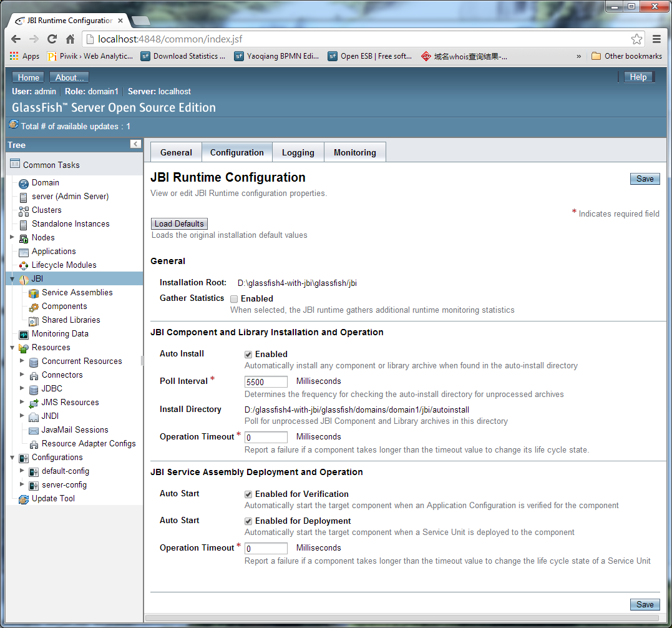Expand the Concurrent Resources node
Image resolution: width=672 pixels, height=628 pixels.
pos(22,361)
